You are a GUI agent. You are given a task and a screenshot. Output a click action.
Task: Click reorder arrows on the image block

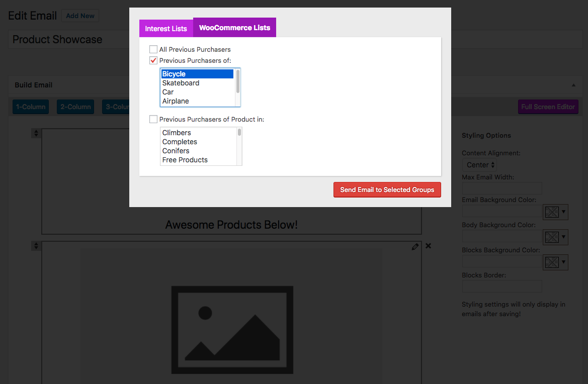click(36, 246)
